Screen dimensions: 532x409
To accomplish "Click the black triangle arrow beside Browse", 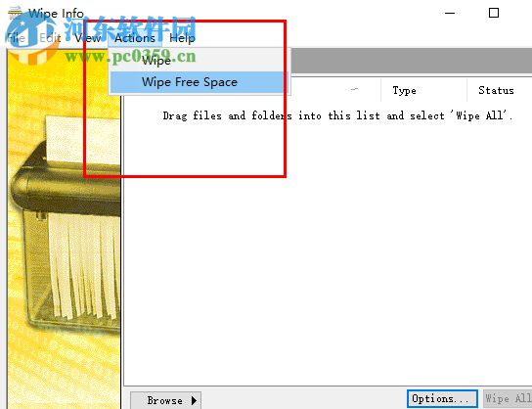I will (x=194, y=400).
